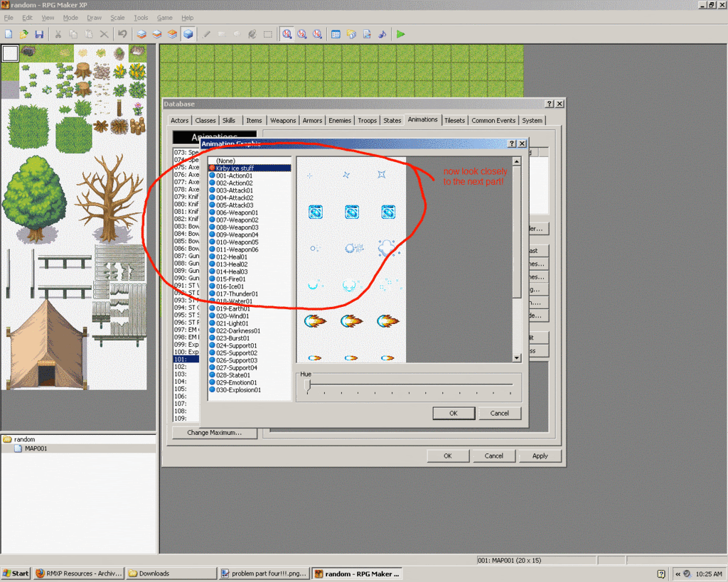The image size is (728, 582).
Task: Open the Database from the toolbar
Action: click(336, 34)
